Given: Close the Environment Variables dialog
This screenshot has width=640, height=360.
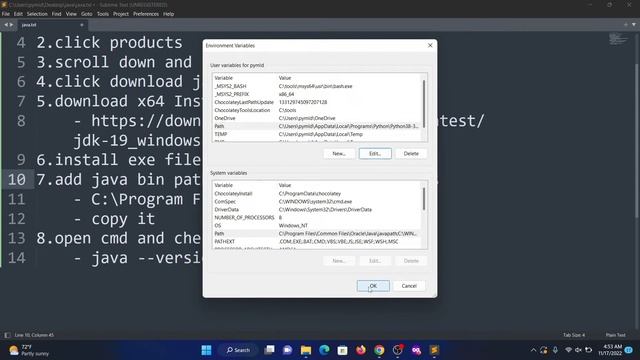Looking at the screenshot, I should click(430, 45).
